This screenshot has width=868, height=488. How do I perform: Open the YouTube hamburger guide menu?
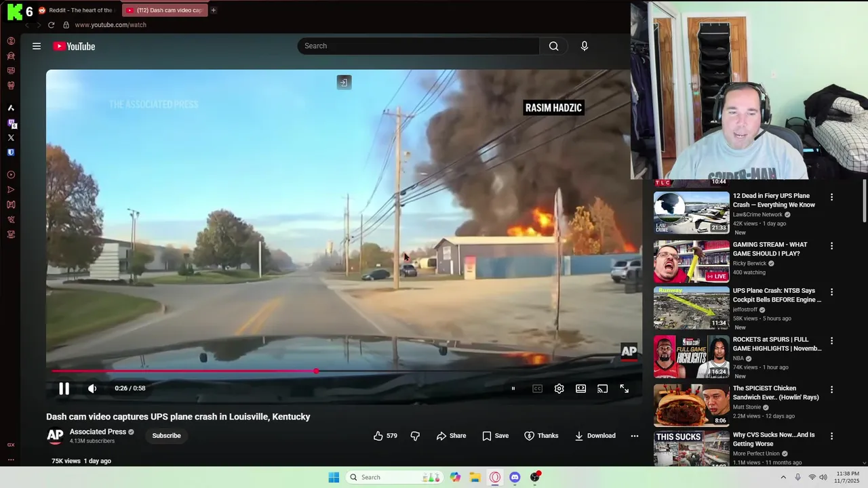pyautogui.click(x=37, y=46)
